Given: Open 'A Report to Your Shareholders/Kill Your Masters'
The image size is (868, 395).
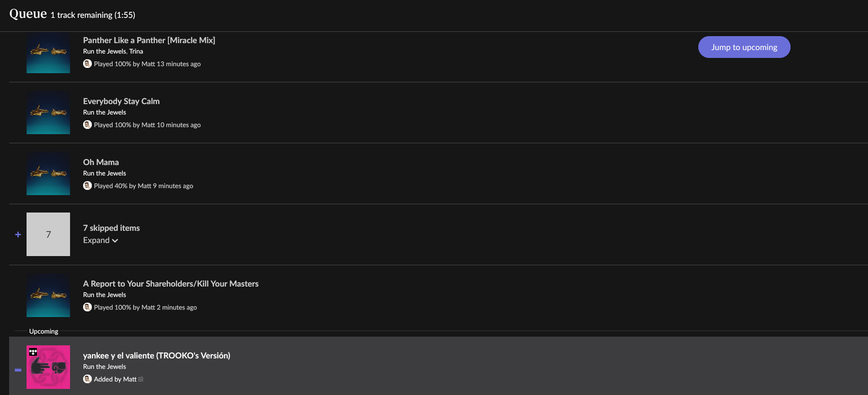Looking at the screenshot, I should (x=171, y=284).
